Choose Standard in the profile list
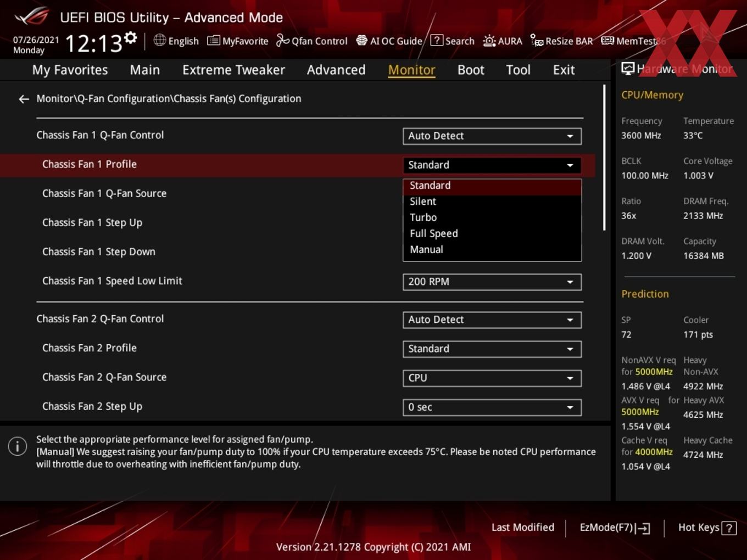747x560 pixels. click(492, 186)
